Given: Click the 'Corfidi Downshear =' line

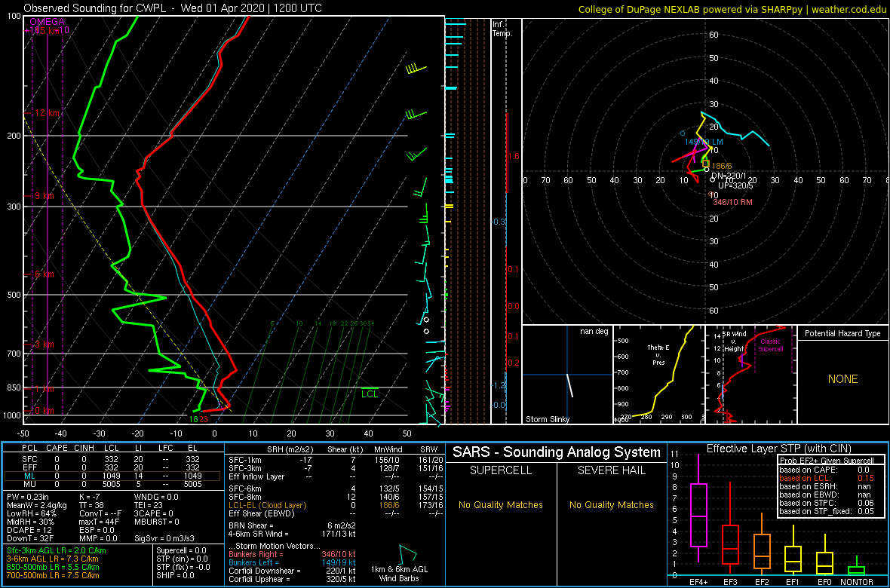Looking at the screenshot, I should pos(265,571).
